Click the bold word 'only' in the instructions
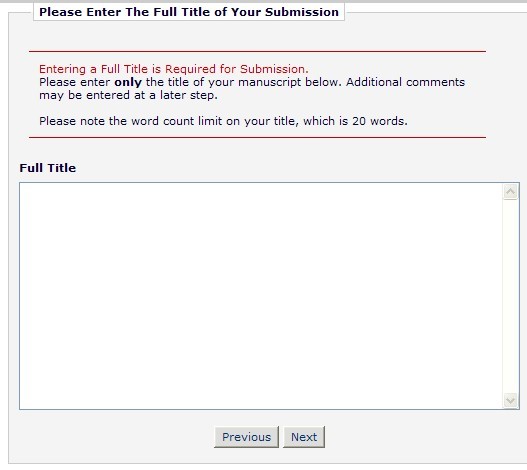 [128, 82]
